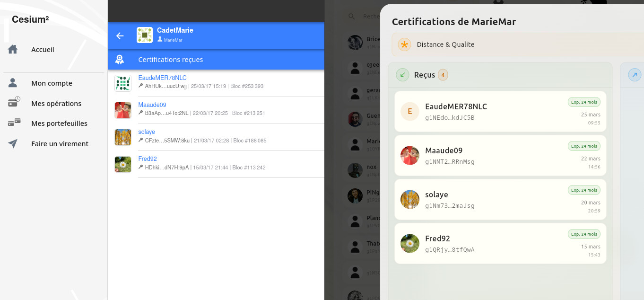Expand the Distance & Qualite section
This screenshot has width=644, height=300.
515,44
